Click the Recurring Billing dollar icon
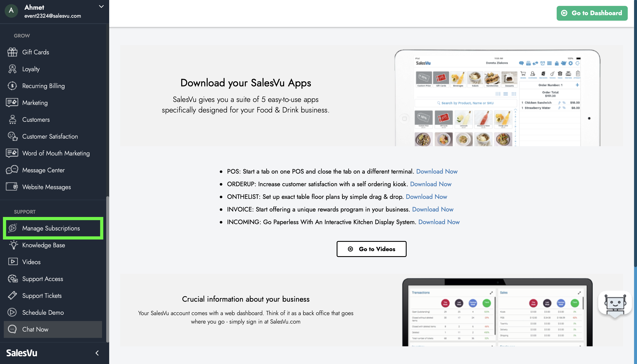Screen dimensions: 637x364 coord(12,86)
